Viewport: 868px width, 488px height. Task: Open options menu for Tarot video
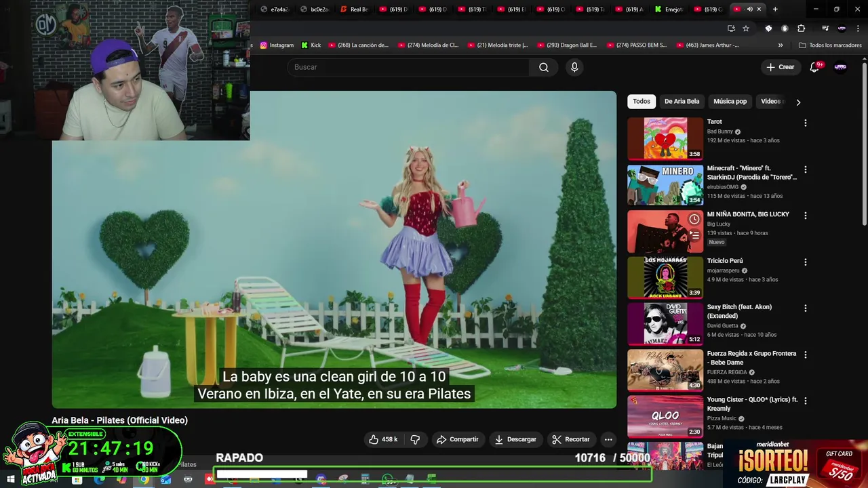click(806, 123)
